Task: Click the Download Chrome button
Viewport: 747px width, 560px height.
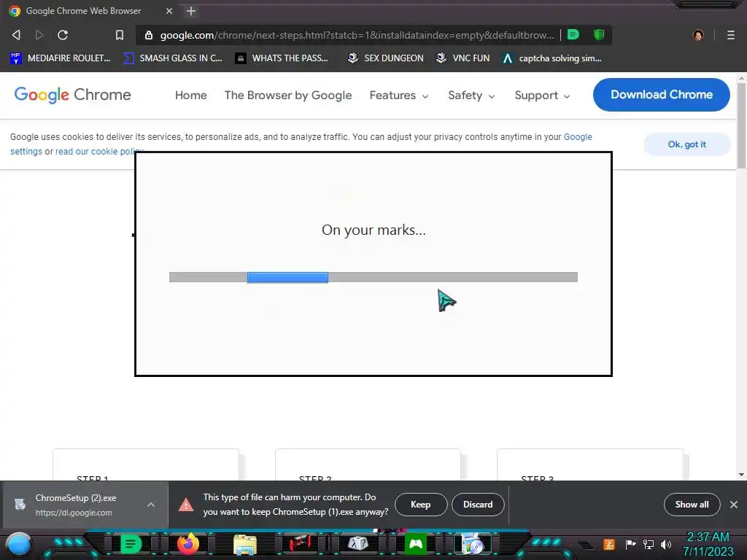Action: point(661,95)
